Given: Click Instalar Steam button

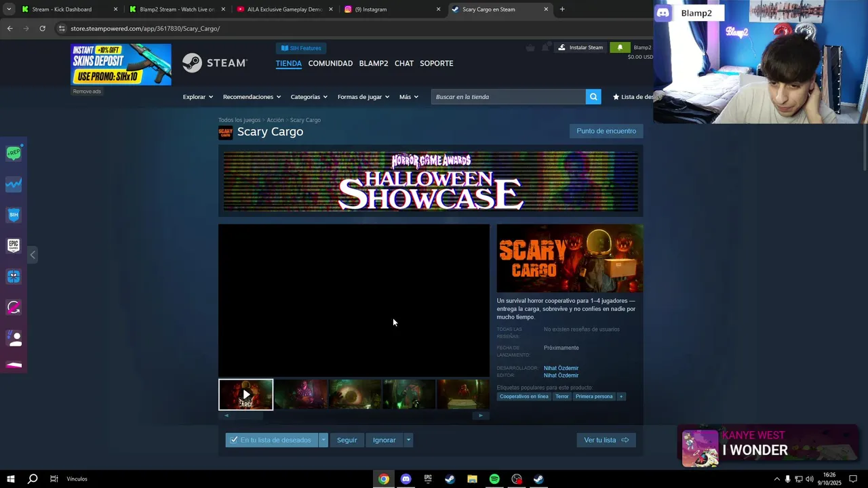Looking at the screenshot, I should click(x=580, y=47).
